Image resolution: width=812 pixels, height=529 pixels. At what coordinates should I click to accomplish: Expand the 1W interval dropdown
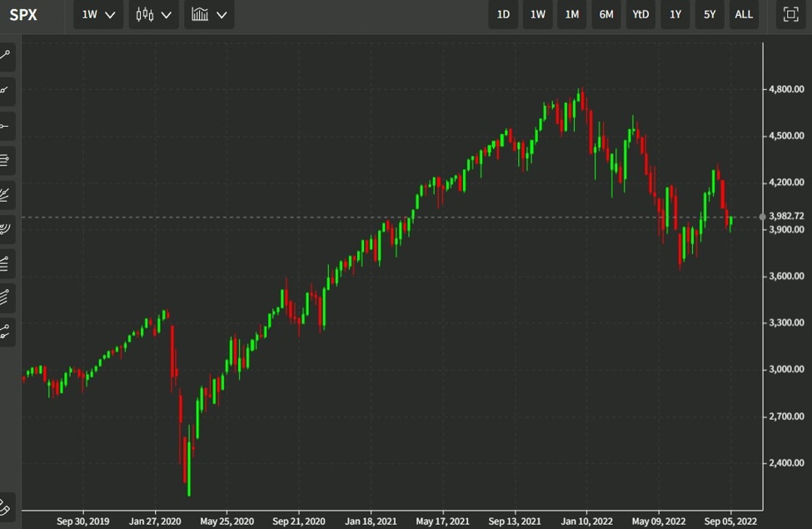pos(97,14)
